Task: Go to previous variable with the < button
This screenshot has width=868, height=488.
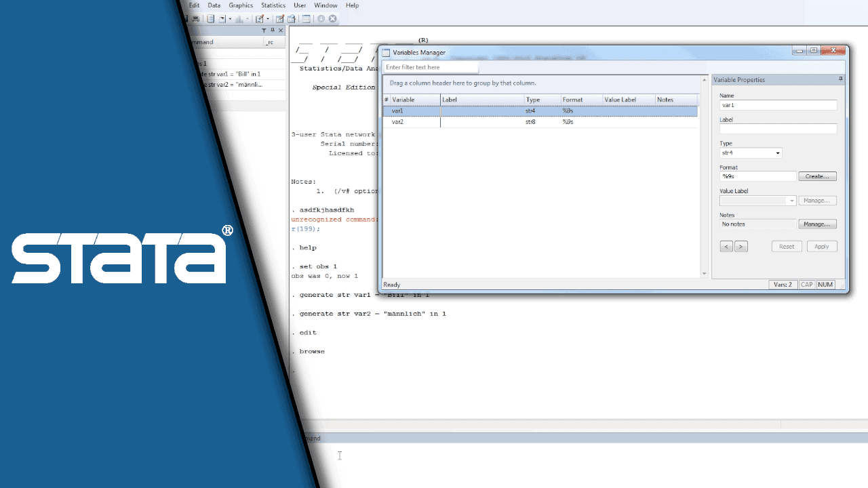Action: (726, 247)
